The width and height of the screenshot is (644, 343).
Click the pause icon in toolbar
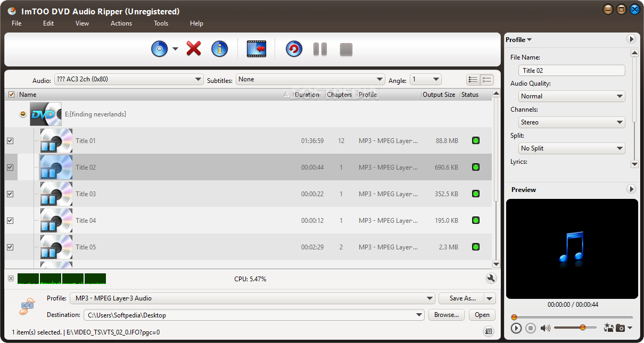tap(320, 49)
